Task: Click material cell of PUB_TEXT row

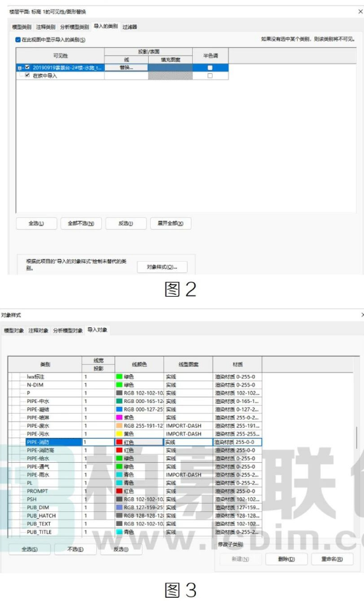Action: [237, 523]
